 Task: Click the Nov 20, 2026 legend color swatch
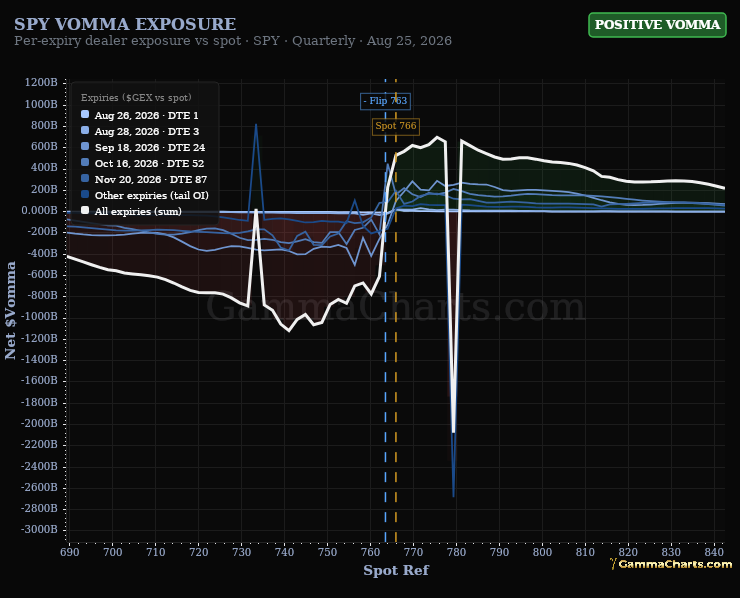85,179
